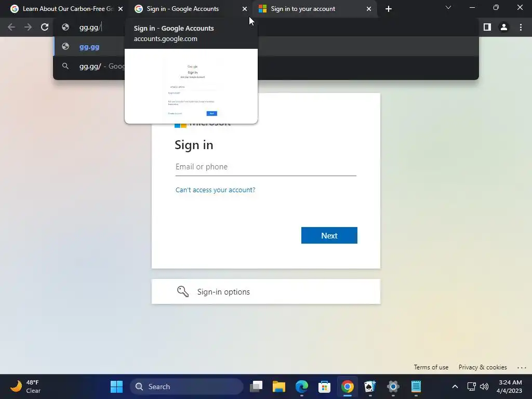532x399 pixels.
Task: Launch Microsoft Edge from the taskbar
Action: tap(302, 387)
